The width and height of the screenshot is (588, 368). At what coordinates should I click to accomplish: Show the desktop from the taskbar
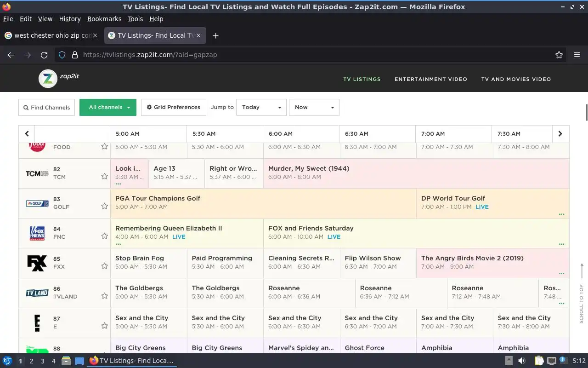79,361
